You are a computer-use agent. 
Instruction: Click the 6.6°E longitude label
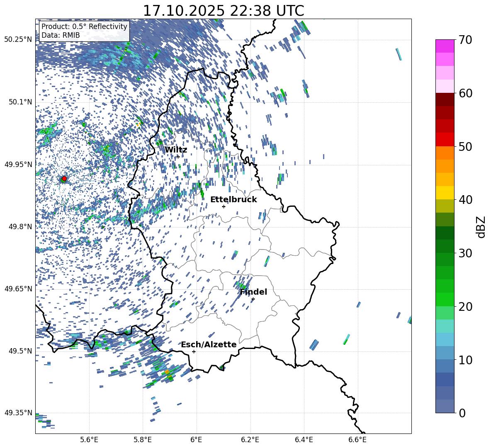[x=357, y=440]
